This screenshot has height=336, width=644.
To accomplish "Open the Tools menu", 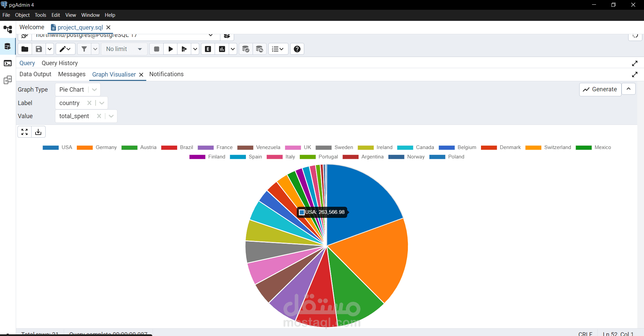I will [41, 15].
